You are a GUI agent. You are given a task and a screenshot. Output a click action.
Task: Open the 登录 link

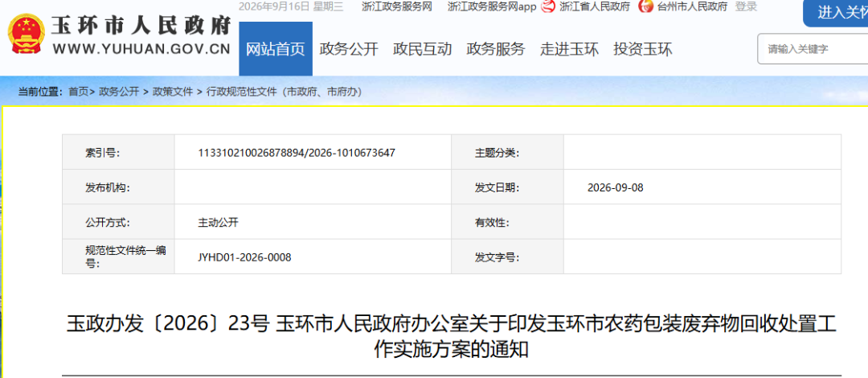[746, 6]
